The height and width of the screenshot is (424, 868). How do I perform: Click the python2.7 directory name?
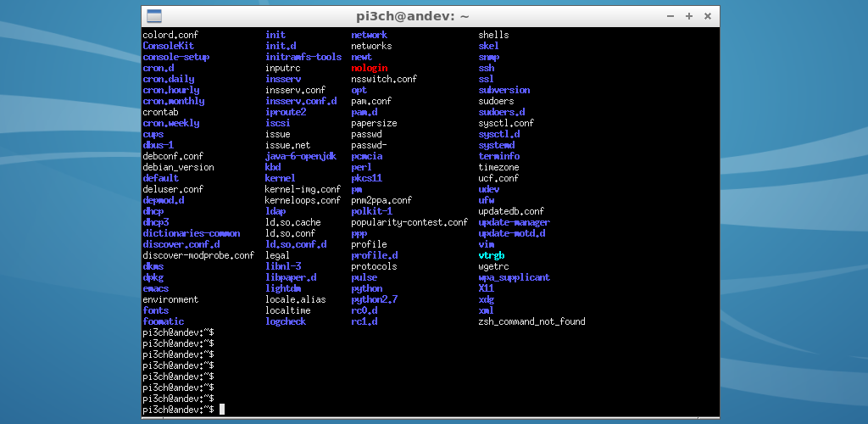point(374,299)
